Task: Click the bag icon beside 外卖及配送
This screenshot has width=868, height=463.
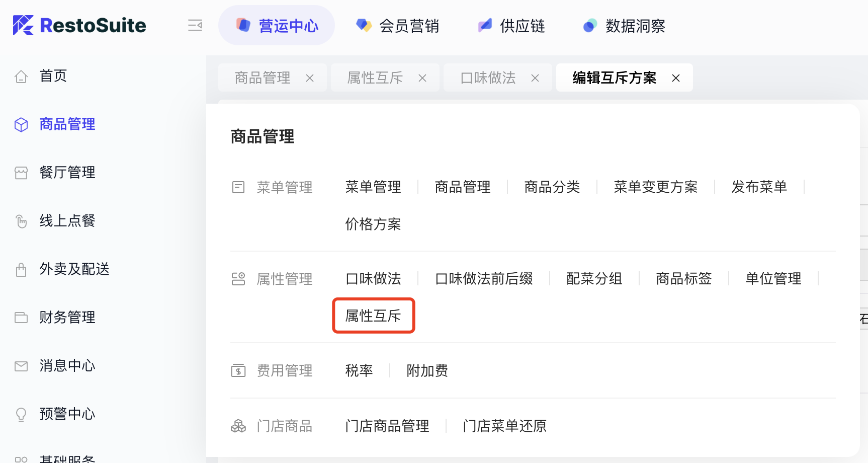Action: 21,270
